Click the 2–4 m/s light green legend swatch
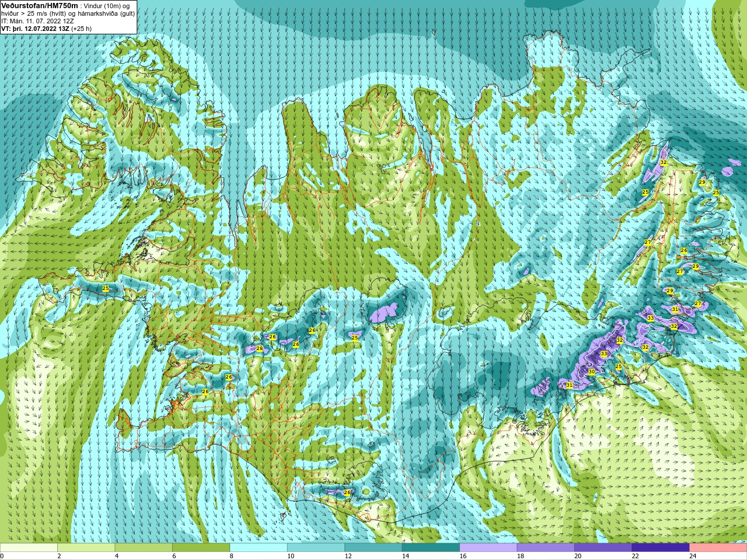Screen dimensions: 747x560 [x=86, y=548]
